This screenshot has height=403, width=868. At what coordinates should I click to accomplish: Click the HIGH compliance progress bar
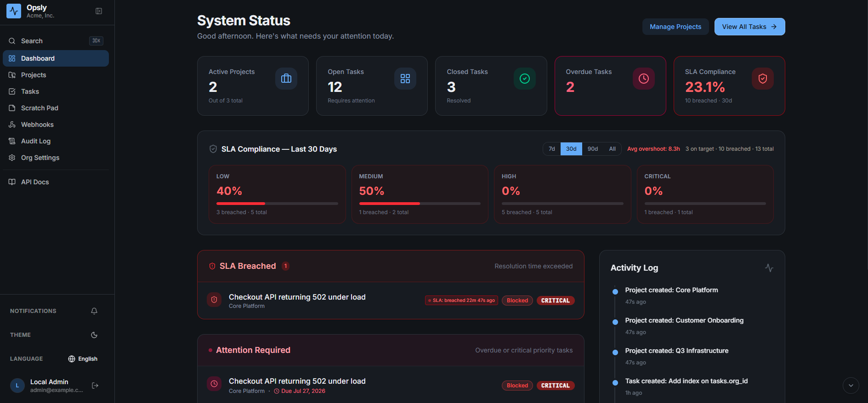click(x=562, y=204)
